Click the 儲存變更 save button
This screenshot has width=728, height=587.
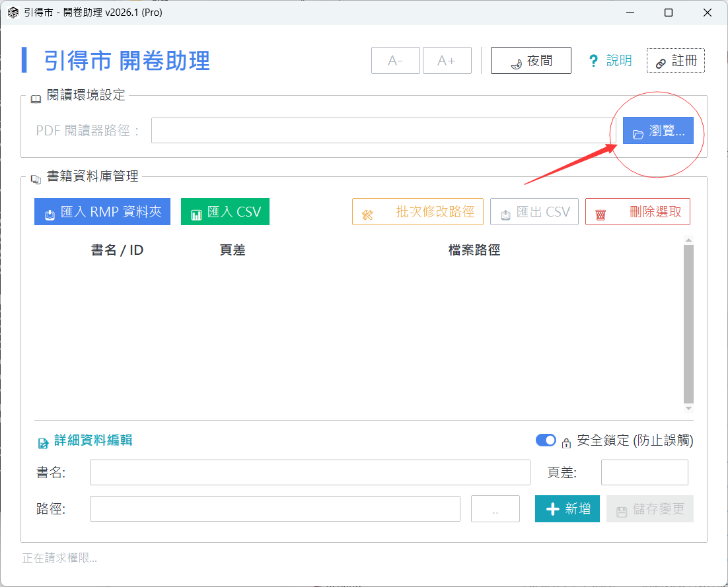click(650, 509)
